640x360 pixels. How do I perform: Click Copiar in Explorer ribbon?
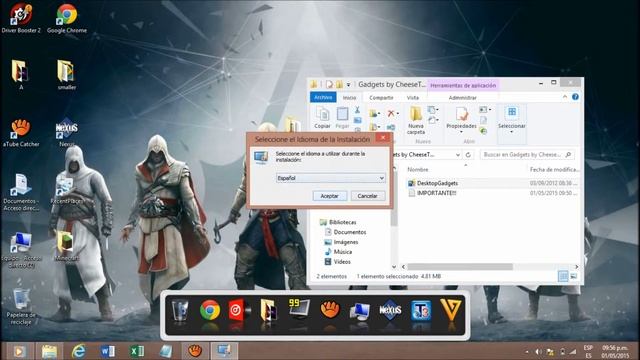[322, 118]
